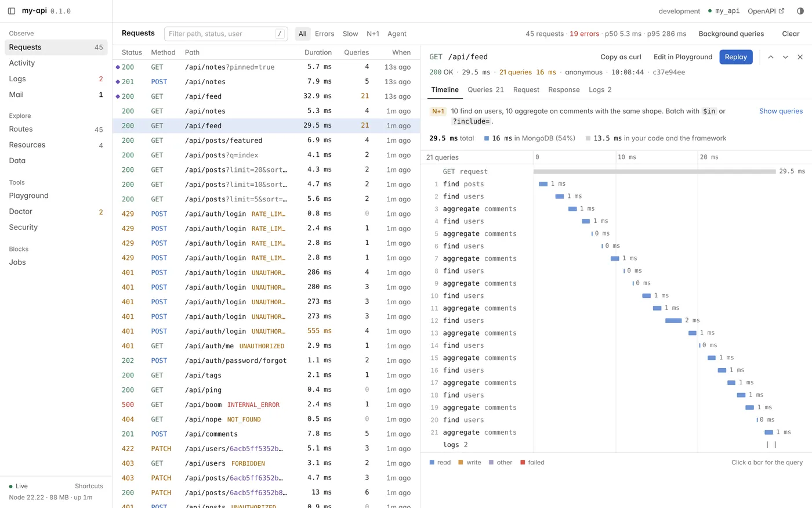Click the 2 ms find users bar, query 12
The width and height of the screenshot is (812, 508).
(x=673, y=320)
